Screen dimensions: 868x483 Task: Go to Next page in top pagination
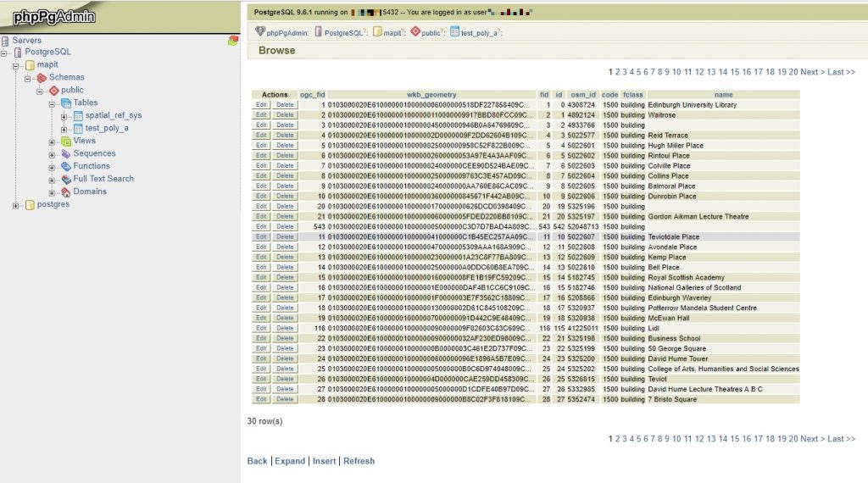point(810,72)
